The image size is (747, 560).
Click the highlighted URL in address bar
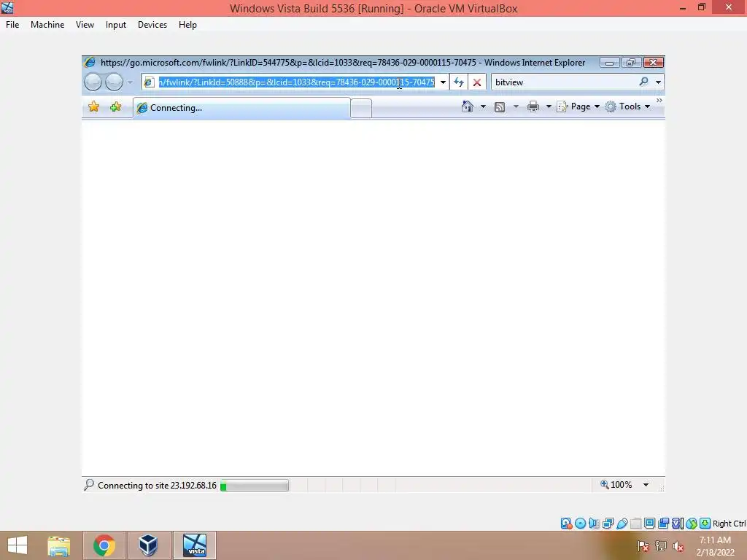296,82
